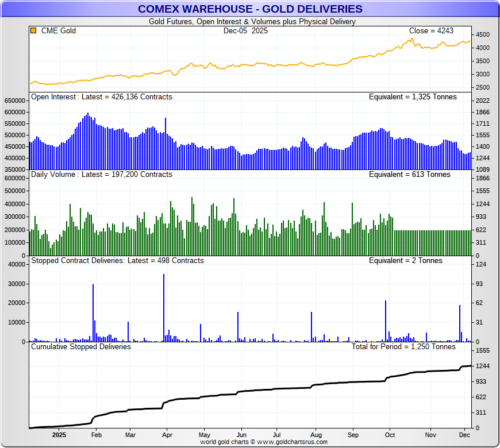Screen dimensions: 500x448
Task: Click the Daily Volume latest contracts label
Action: tap(102, 174)
